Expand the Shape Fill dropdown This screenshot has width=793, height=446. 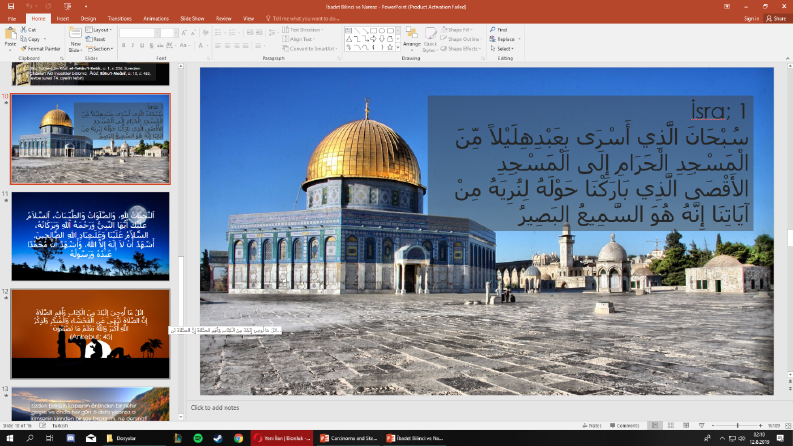[457, 30]
